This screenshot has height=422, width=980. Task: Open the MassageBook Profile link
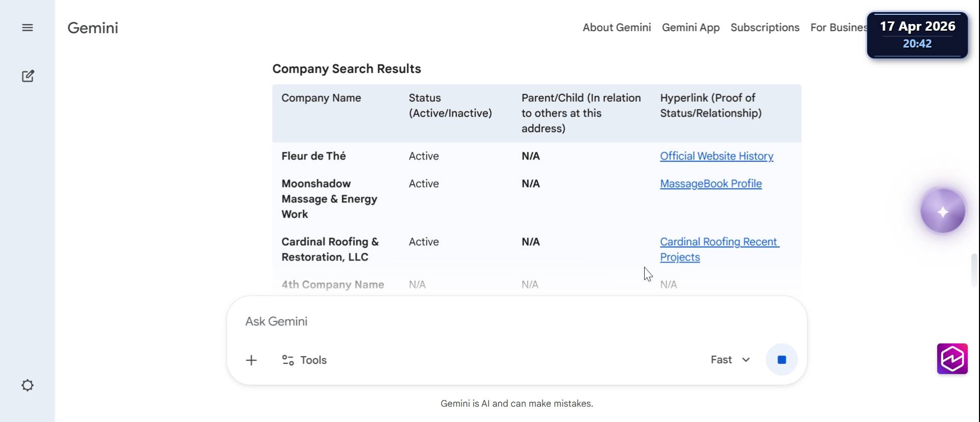coord(710,184)
